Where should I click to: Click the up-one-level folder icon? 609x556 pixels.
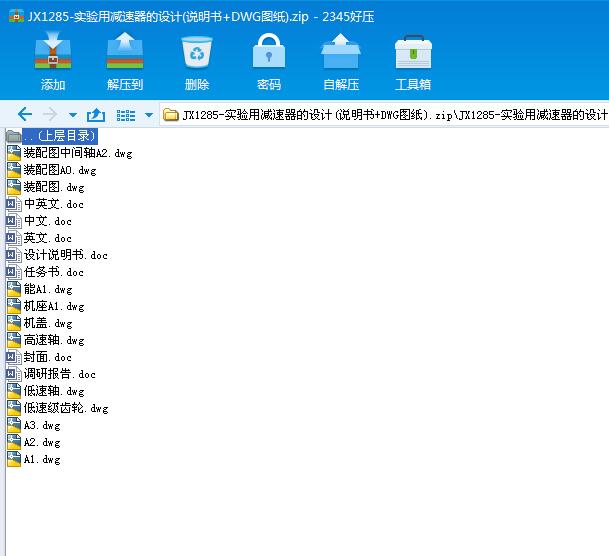(96, 115)
